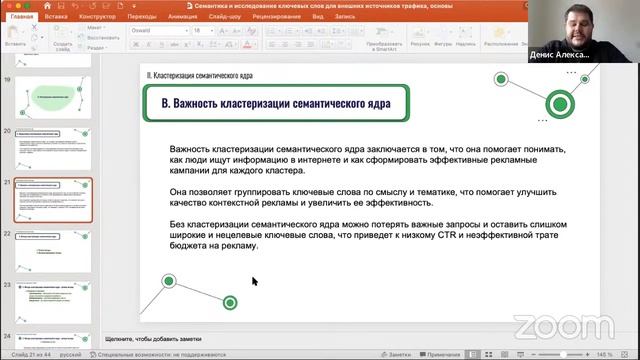Select slide 21 thumbnail
This screenshot has width=640, height=360.
pos(53,200)
